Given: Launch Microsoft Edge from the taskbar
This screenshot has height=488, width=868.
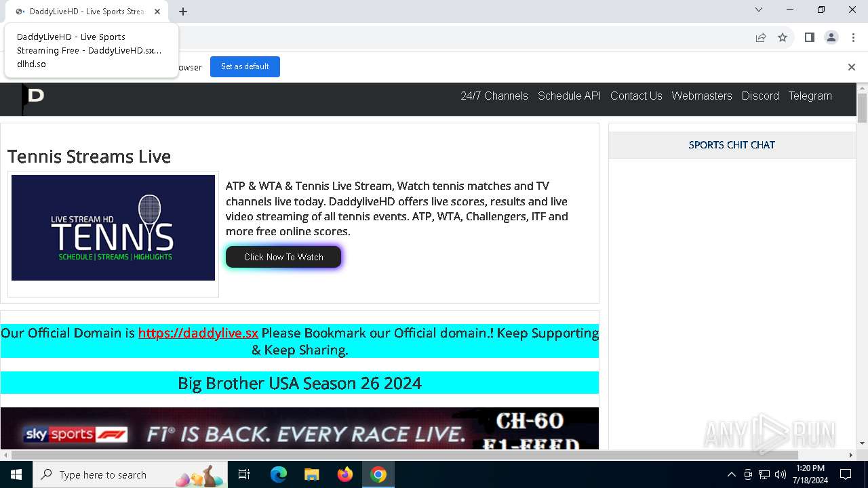Looking at the screenshot, I should 279,474.
